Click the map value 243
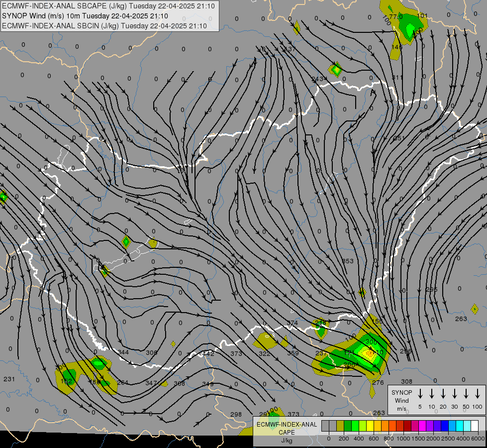This screenshot has height=448, width=487. (317, 79)
